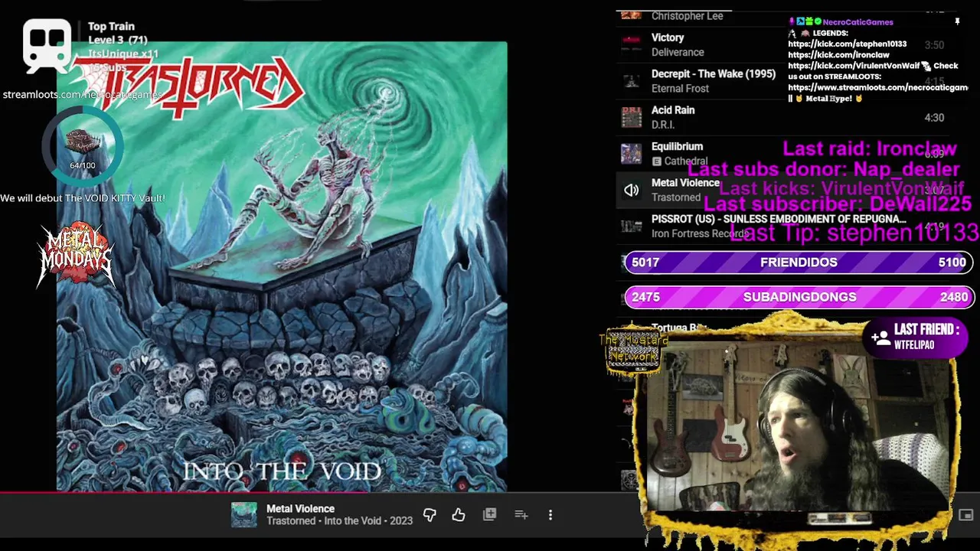Open miniplayer icon at bottom right corner
980x551 pixels.
click(966, 515)
